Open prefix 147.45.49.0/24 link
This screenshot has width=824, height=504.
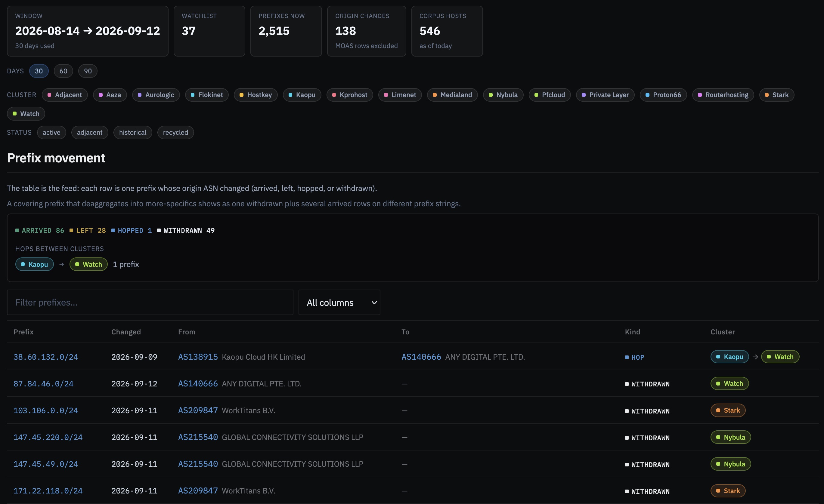point(46,464)
